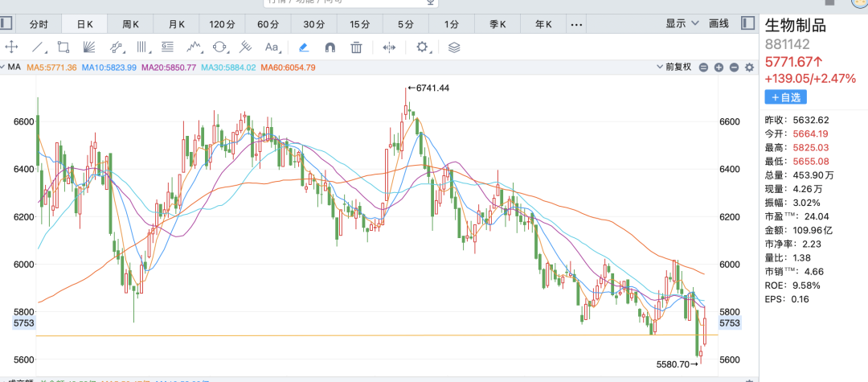Image resolution: width=868 pixels, height=382 pixels.
Task: Click the 昨收 5632.62 row
Action: click(796, 120)
